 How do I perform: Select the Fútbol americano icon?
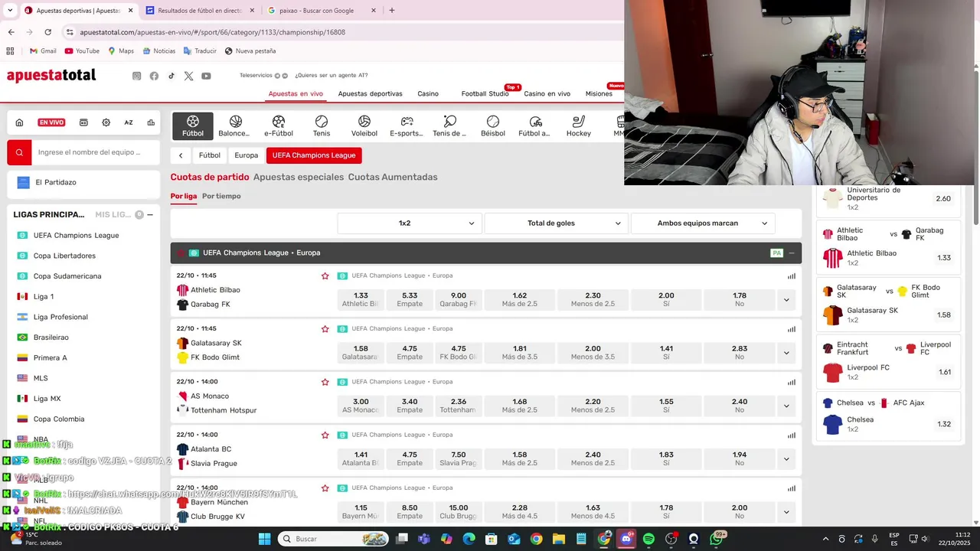pyautogui.click(x=534, y=126)
